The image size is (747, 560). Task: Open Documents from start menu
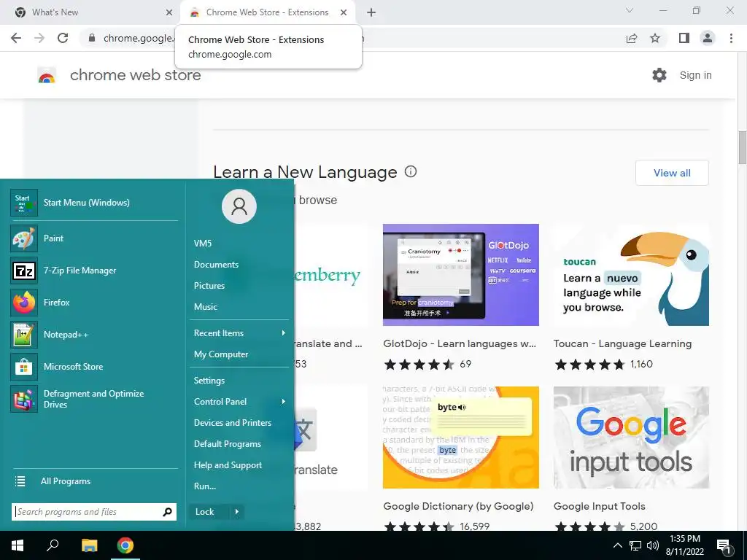coord(216,265)
